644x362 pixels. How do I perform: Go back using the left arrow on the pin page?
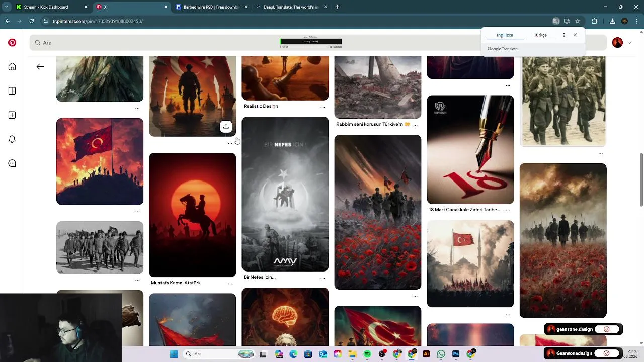[40, 66]
